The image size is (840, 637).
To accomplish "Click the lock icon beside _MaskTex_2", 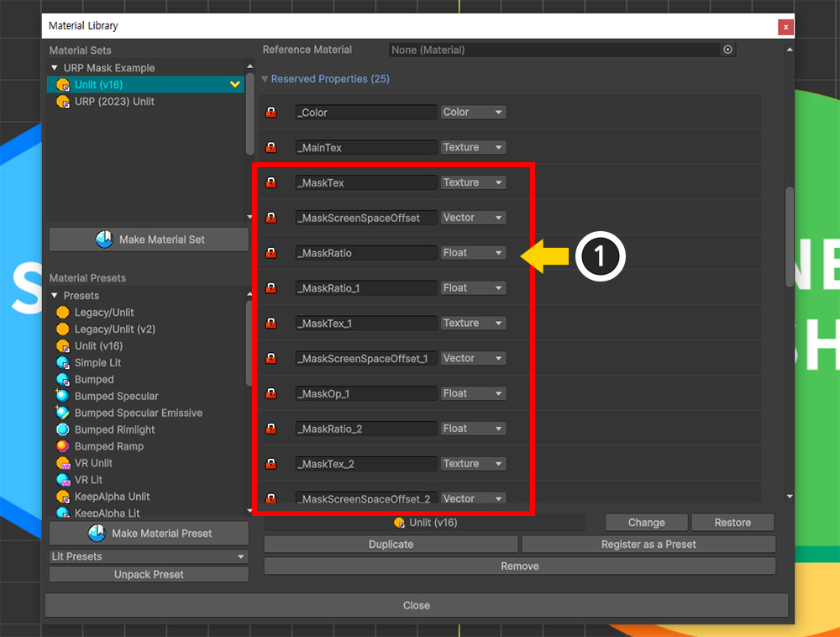I will tap(271, 464).
